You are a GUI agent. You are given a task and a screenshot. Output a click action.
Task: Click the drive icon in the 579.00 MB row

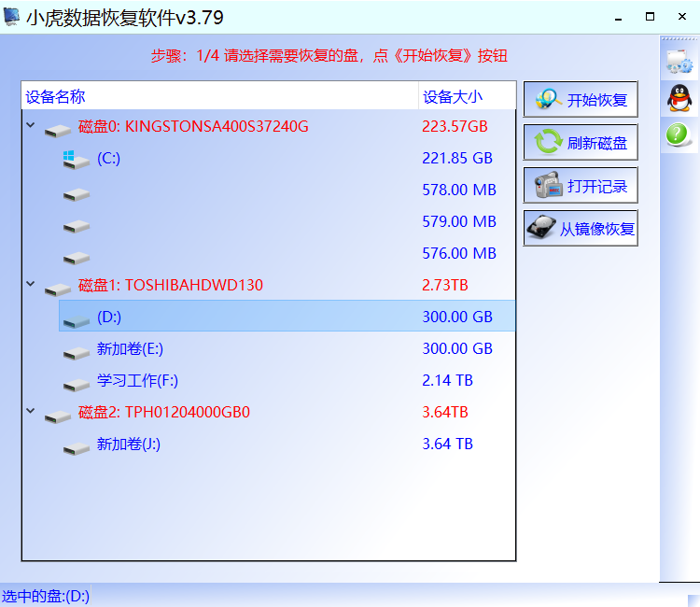[x=77, y=226]
